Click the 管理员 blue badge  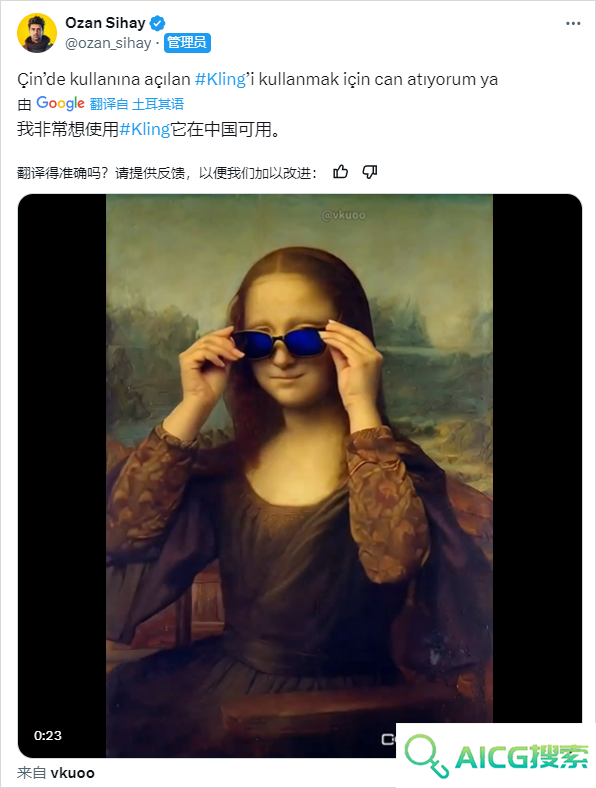[x=187, y=43]
